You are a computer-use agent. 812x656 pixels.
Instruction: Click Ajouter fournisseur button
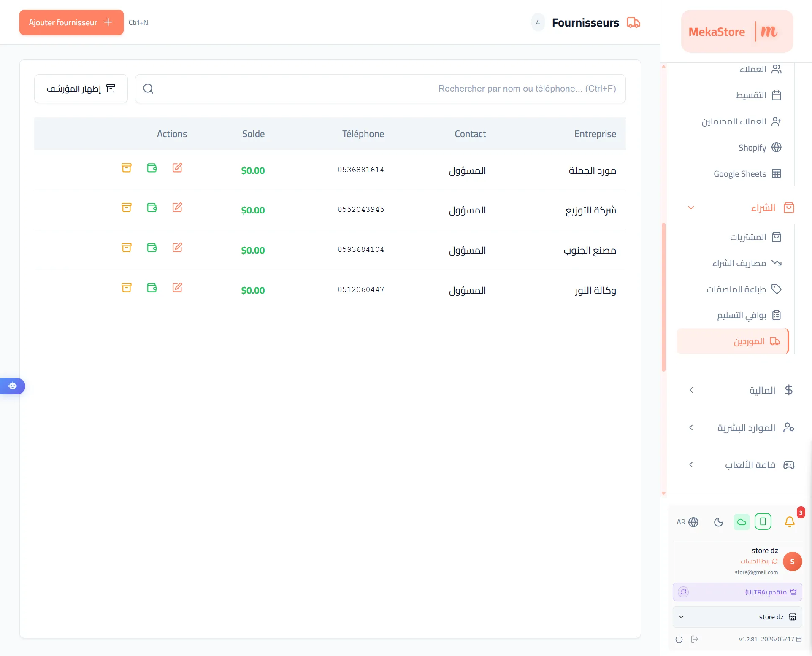click(71, 22)
